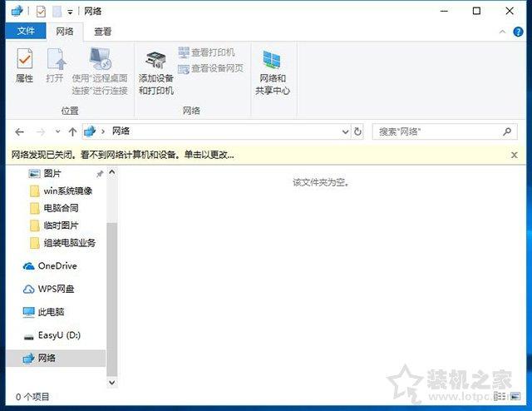Go up one level with up arrow
This screenshot has width=532, height=411.
point(72,131)
